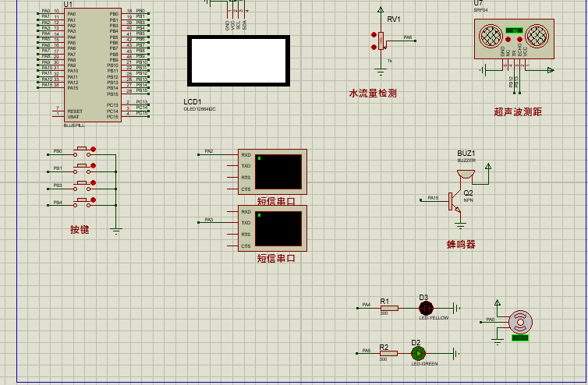Click SRF04 left red distance adjust button
588x385 pixels.
point(508,39)
